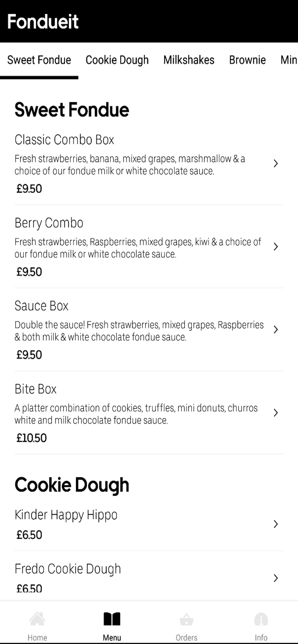
Task: Tap the Bite Box £10.50 price
Action: 32,438
